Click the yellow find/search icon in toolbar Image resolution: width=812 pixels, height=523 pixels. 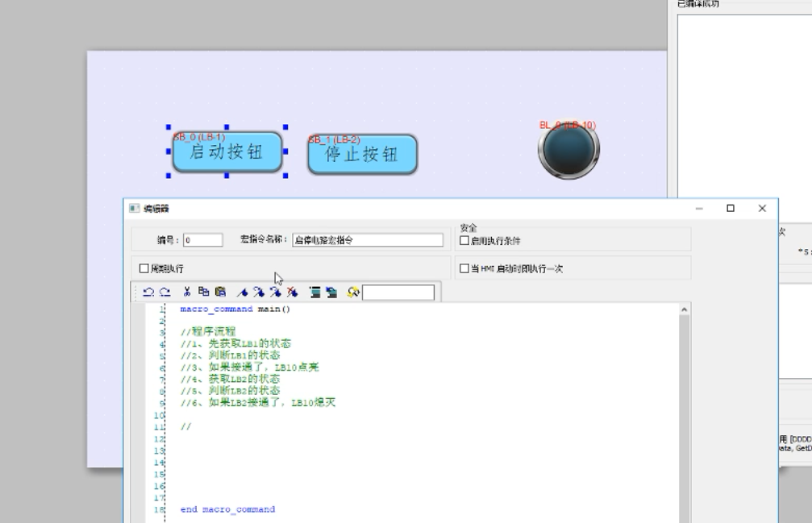tap(352, 292)
